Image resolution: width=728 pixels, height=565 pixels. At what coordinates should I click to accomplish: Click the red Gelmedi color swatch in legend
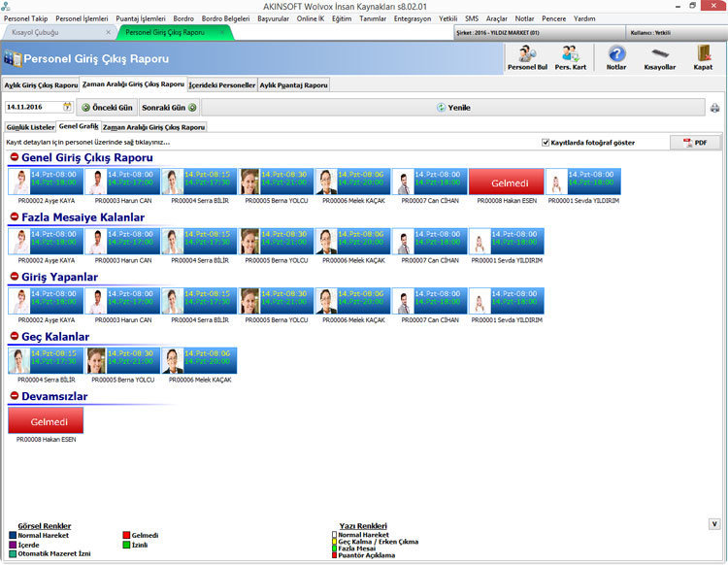(126, 535)
